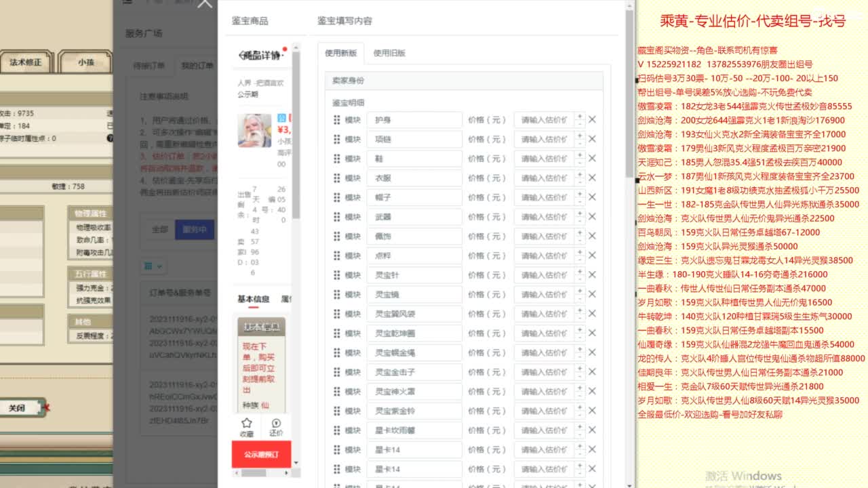Remove the 佩饰 module row
This screenshot has width=868, height=488.
(x=592, y=237)
